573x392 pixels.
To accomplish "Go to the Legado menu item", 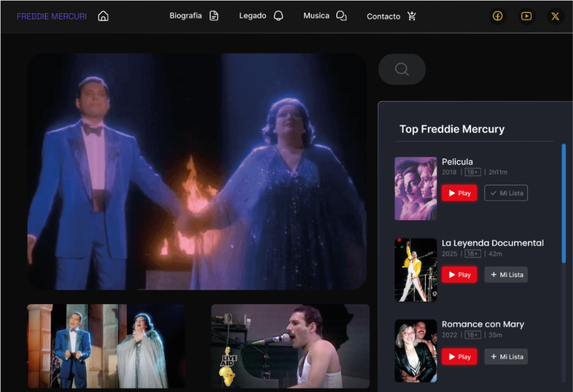I will 252,16.
